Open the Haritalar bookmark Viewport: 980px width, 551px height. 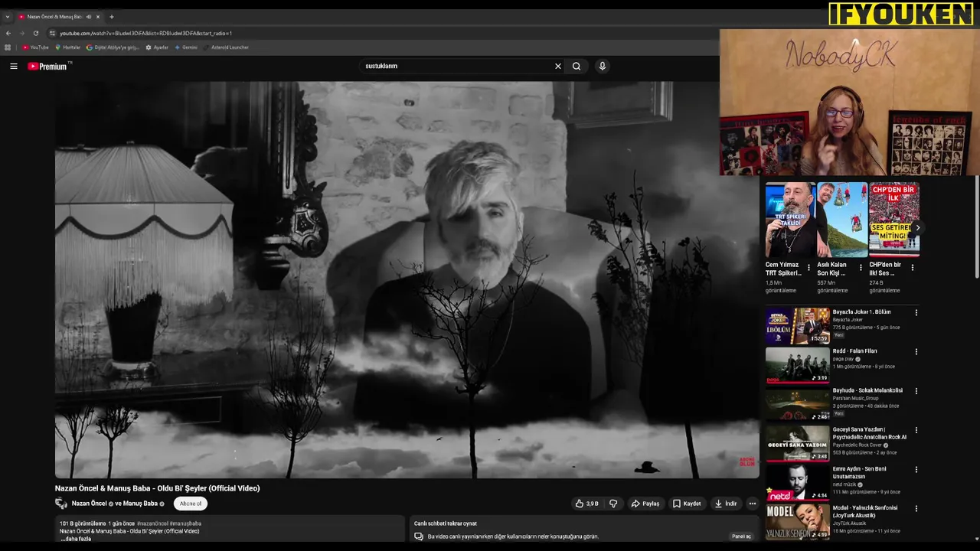click(x=67, y=47)
